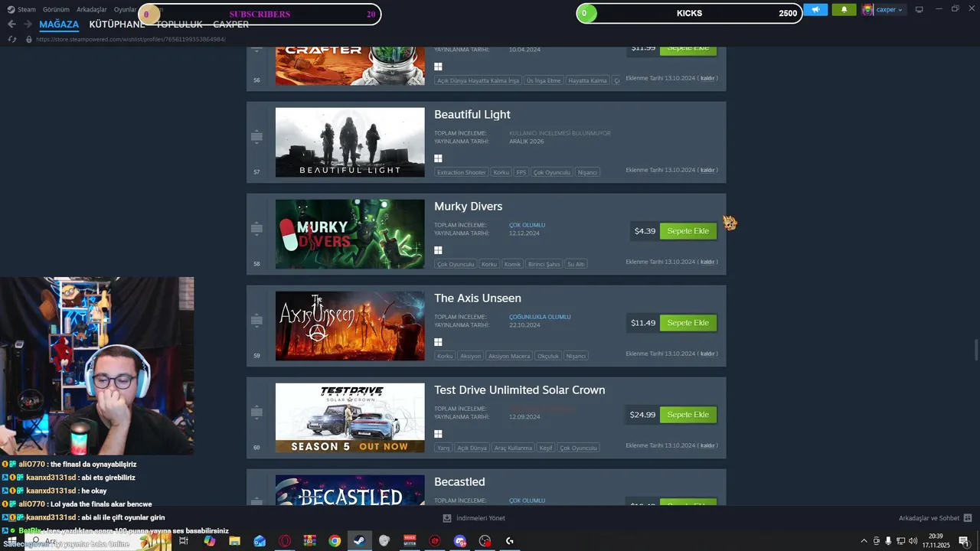The image size is (980, 551).
Task: Click the FPS tag on Beautiful Light
Action: [521, 172]
